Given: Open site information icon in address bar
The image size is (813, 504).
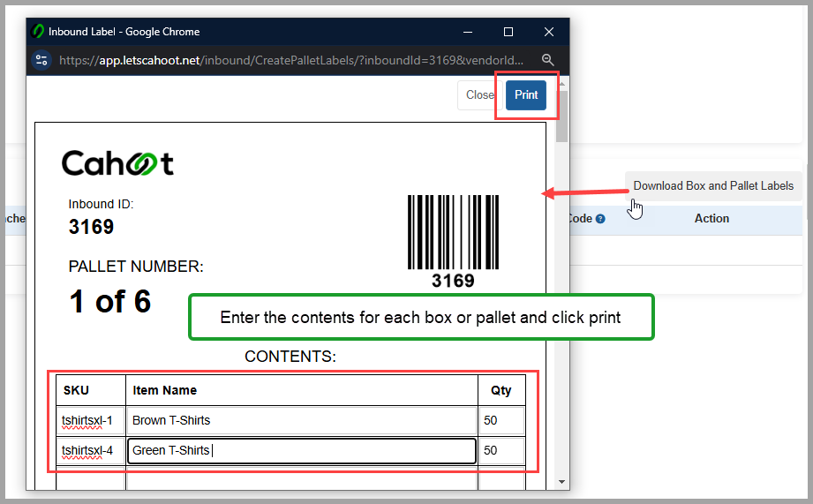Looking at the screenshot, I should pos(41,60).
